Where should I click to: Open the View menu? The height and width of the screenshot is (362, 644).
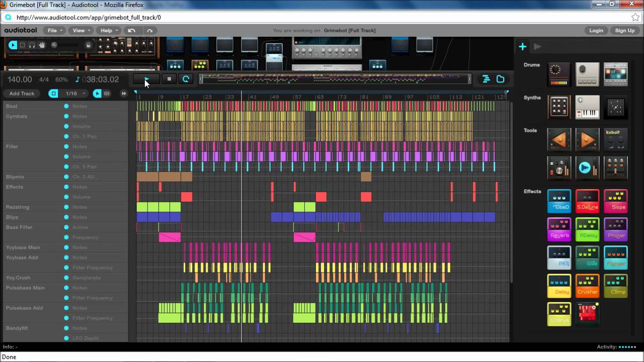click(x=82, y=31)
